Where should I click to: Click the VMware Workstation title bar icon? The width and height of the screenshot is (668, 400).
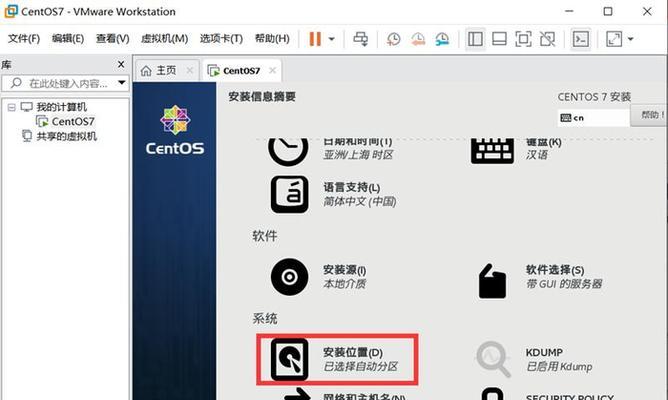(11, 12)
